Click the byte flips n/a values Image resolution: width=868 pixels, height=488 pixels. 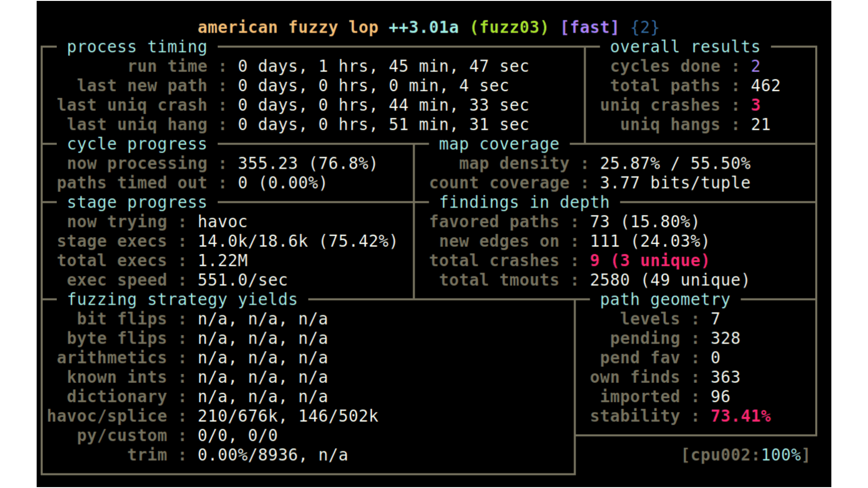[263, 338]
